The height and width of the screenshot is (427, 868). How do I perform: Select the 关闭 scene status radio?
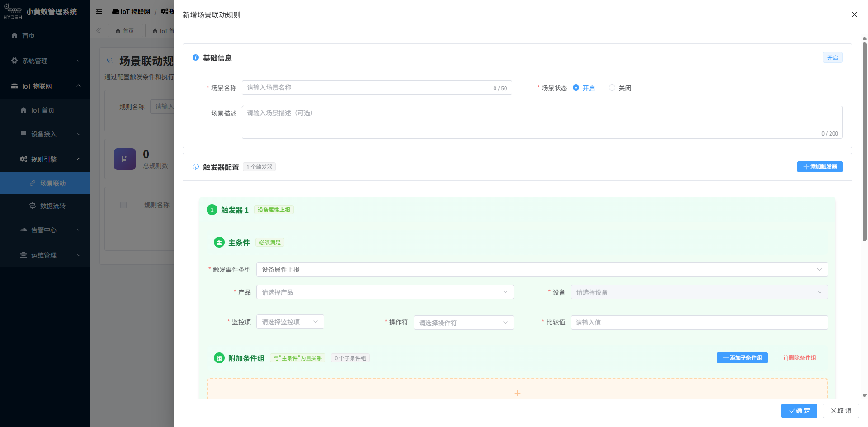[612, 88]
